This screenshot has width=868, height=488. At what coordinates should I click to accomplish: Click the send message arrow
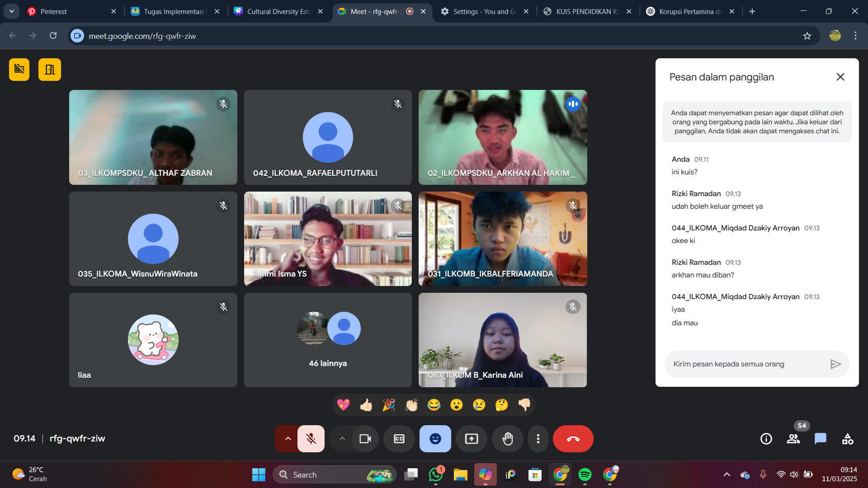[x=835, y=364]
